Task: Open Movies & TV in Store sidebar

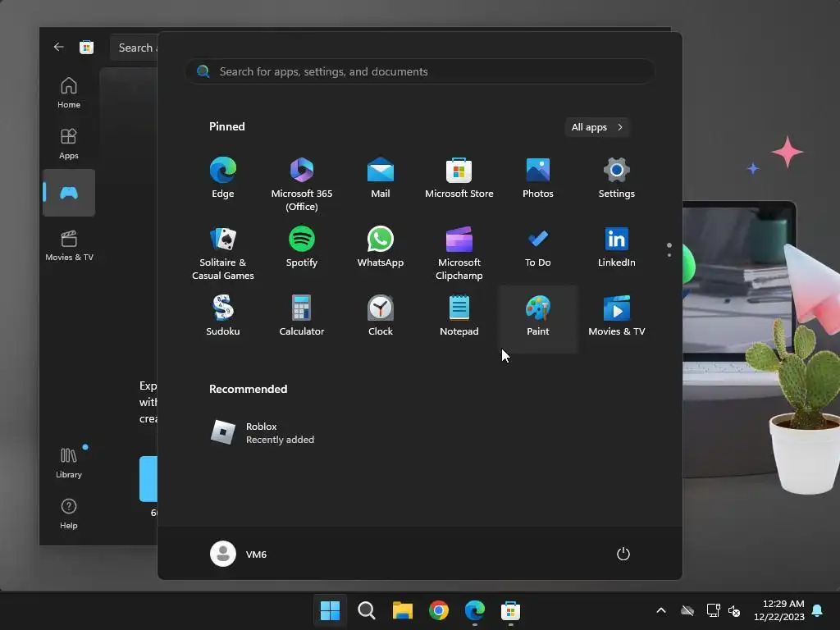Action: [x=69, y=245]
